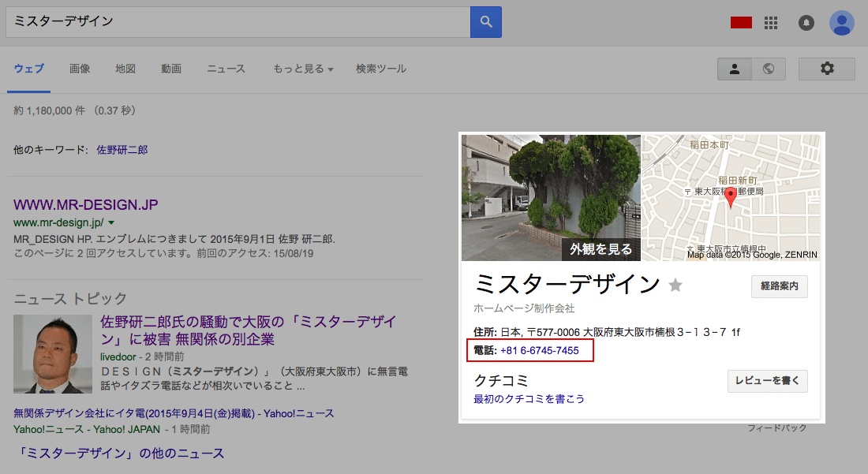
Task: Open the livedoor news headline about 佐野研二郎氏
Action: pyautogui.click(x=248, y=330)
